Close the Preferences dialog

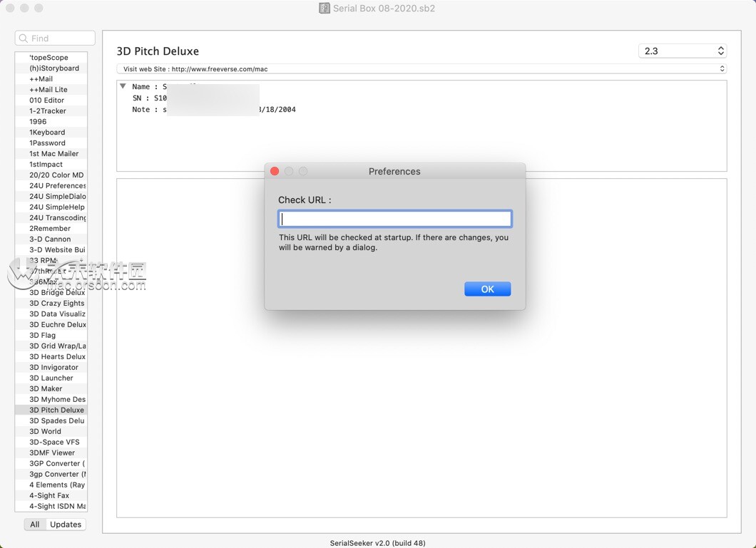point(275,172)
